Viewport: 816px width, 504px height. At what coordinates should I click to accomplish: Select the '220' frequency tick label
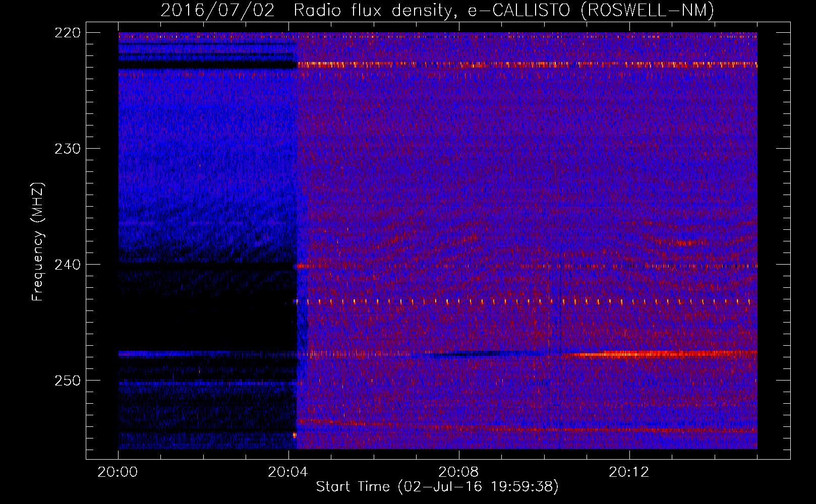(x=68, y=33)
